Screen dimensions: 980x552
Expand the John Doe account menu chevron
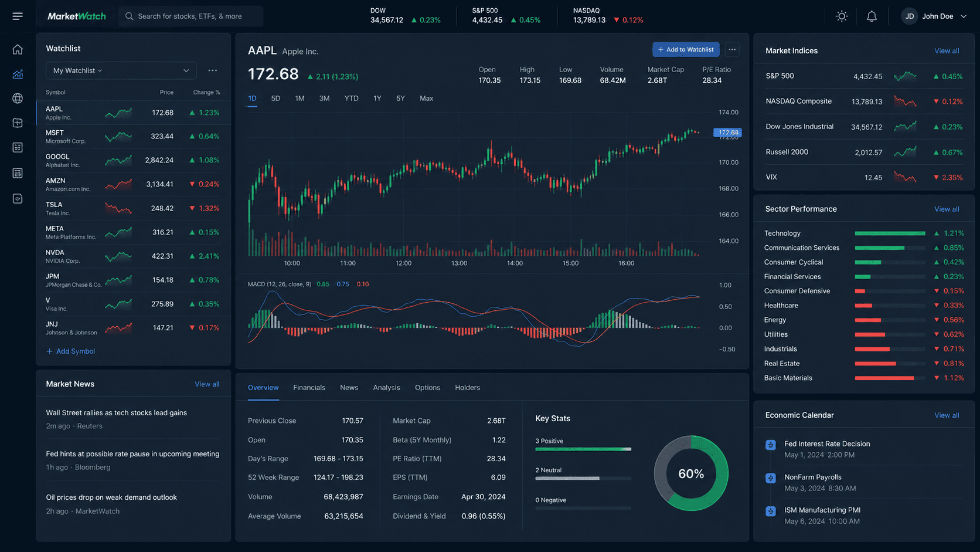tap(964, 16)
